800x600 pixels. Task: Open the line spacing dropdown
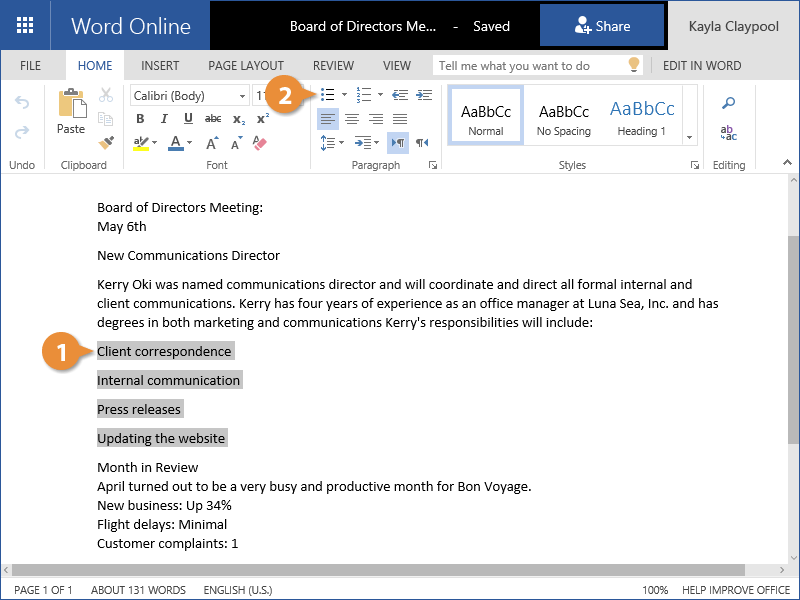pyautogui.click(x=333, y=143)
